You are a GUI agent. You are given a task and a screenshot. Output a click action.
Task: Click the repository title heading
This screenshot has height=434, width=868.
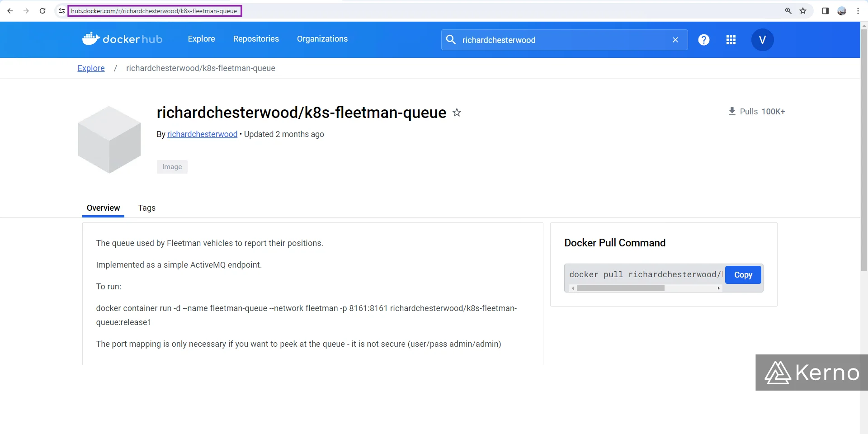[302, 113]
